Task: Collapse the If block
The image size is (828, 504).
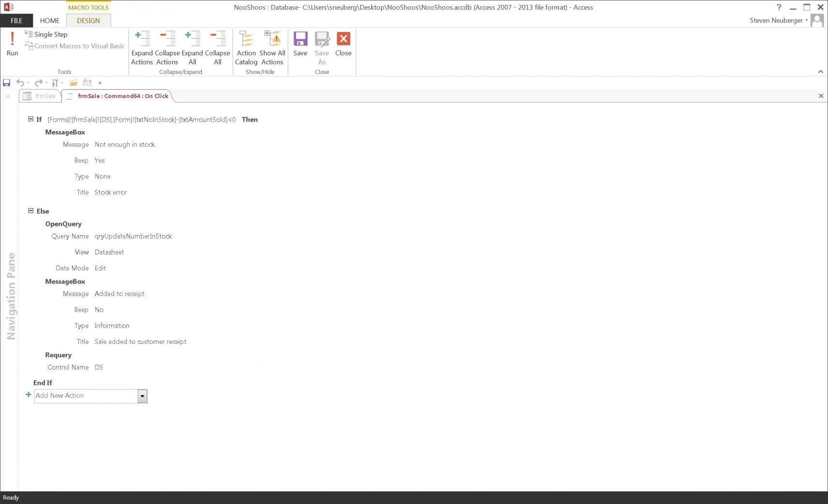Action: tap(30, 119)
